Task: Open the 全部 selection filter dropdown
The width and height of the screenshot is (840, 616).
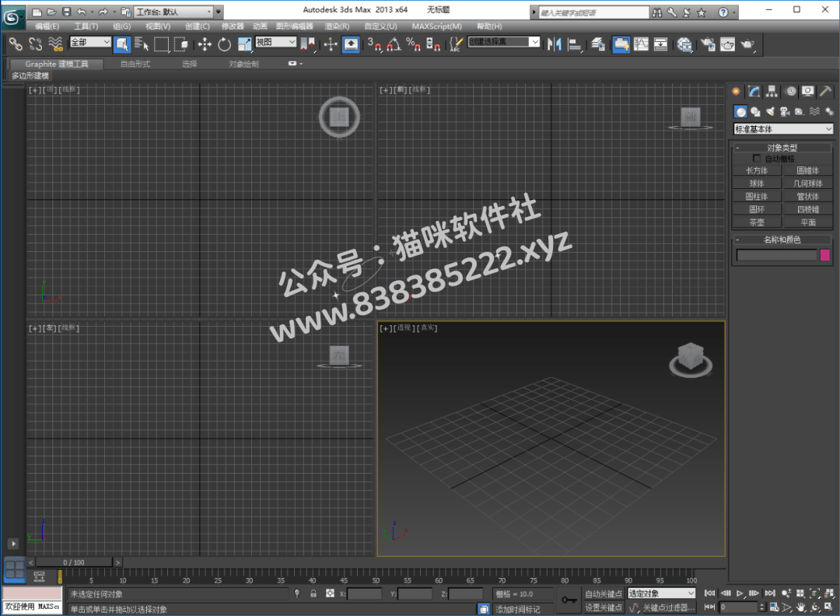Action: pyautogui.click(x=90, y=42)
